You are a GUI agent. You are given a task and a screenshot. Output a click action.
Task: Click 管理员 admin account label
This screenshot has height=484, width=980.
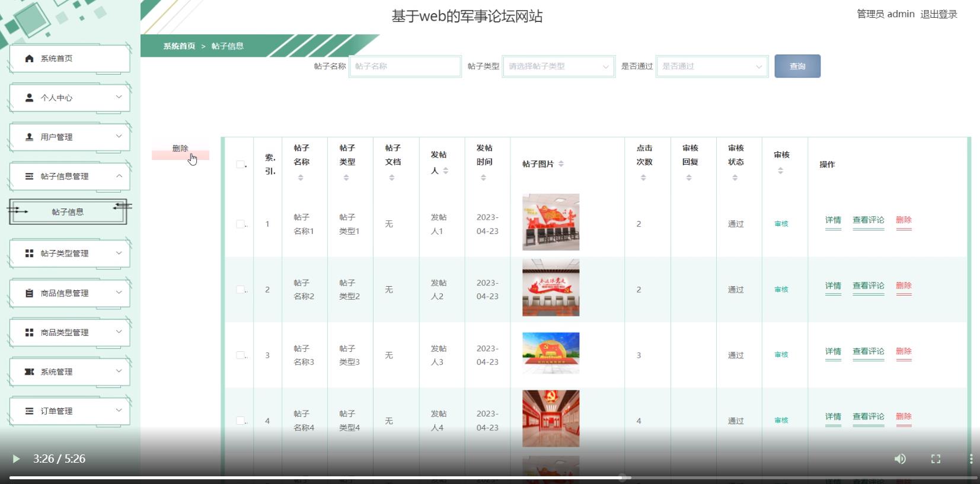click(x=886, y=14)
